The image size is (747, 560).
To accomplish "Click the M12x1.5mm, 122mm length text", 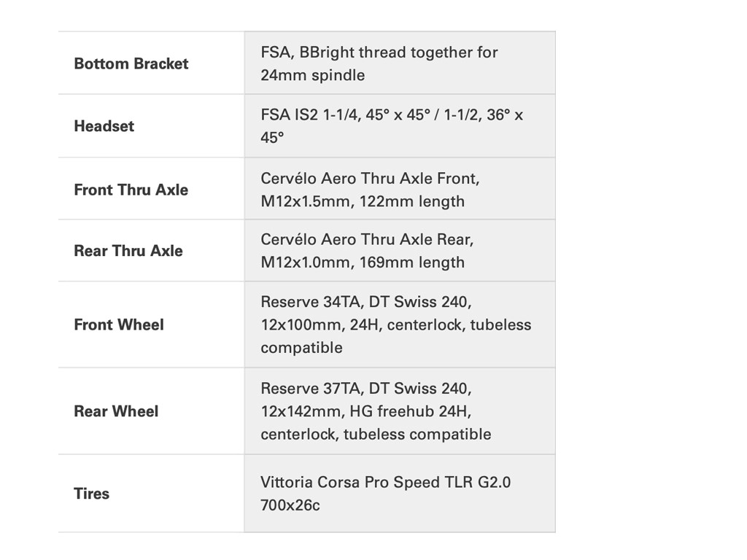I will pyautogui.click(x=362, y=201).
